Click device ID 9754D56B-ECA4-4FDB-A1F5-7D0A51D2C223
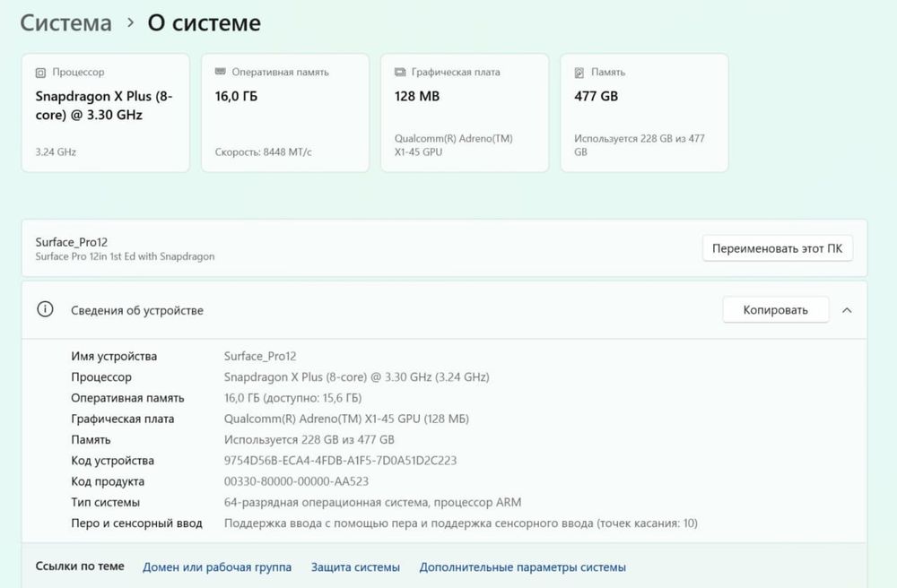Image resolution: width=897 pixels, height=588 pixels. tap(340, 461)
